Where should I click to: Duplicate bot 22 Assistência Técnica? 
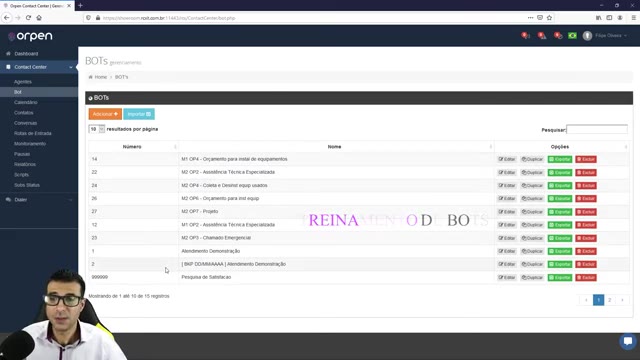pyautogui.click(x=532, y=173)
